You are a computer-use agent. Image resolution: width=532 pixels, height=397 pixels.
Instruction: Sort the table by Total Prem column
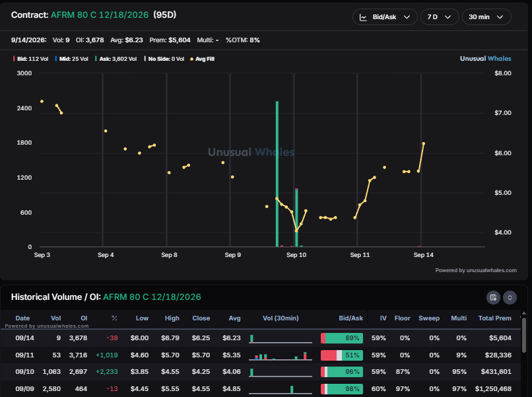point(494,318)
